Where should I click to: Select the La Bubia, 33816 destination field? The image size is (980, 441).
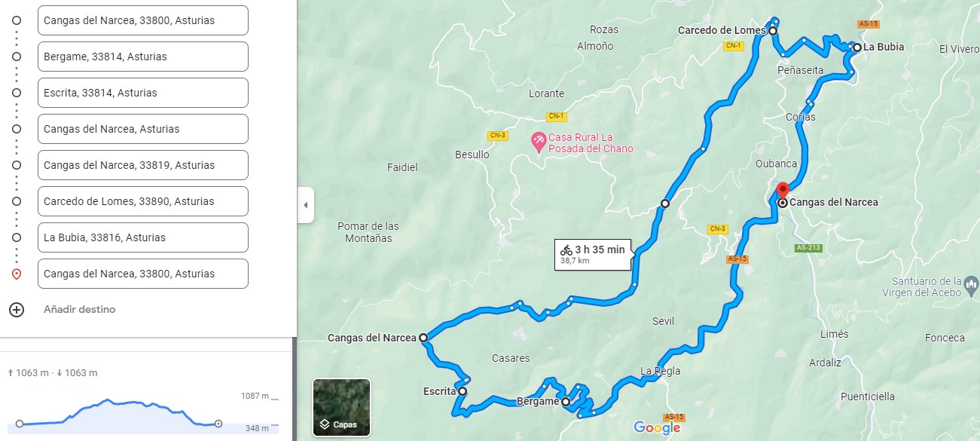[143, 237]
